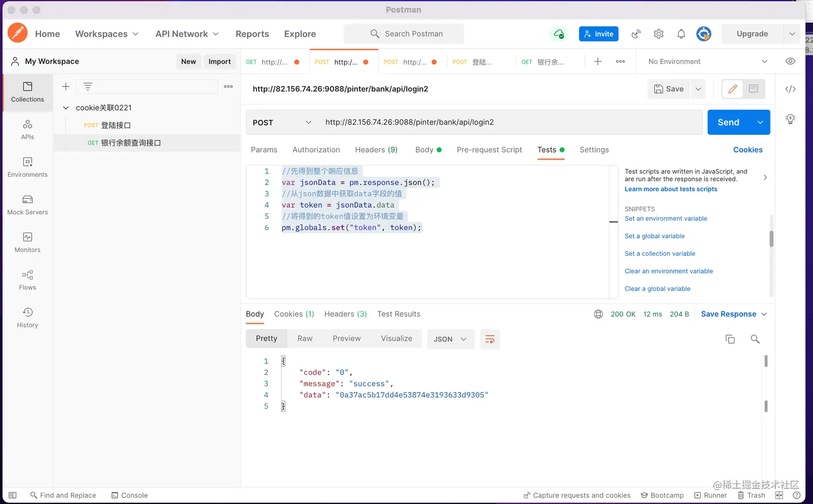Click Capture requests and cookies
This screenshot has height=504, width=813.
[x=577, y=495]
